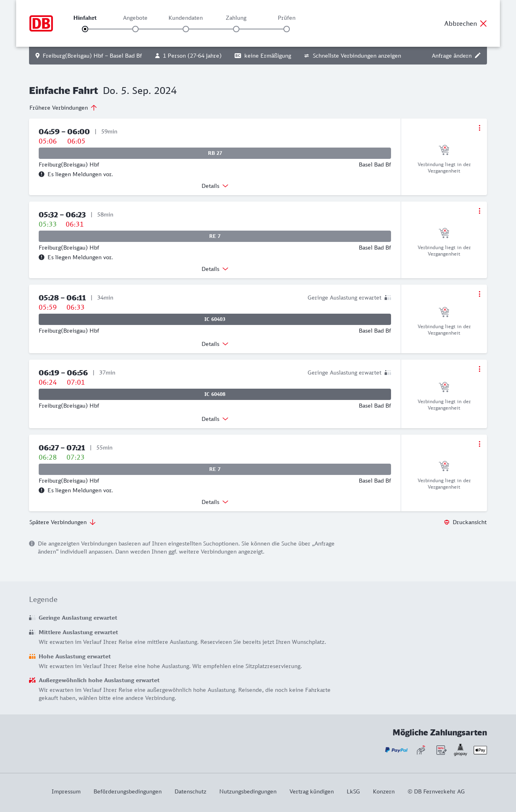The height and width of the screenshot is (812, 516).
Task: Click the red X cancel icon
Action: click(x=483, y=23)
